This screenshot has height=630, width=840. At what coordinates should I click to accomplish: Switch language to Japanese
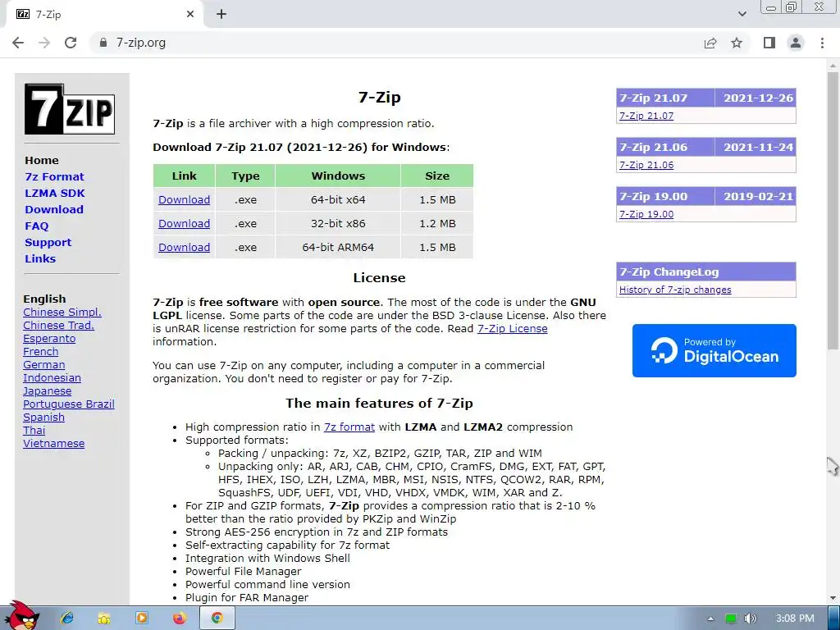tap(47, 391)
